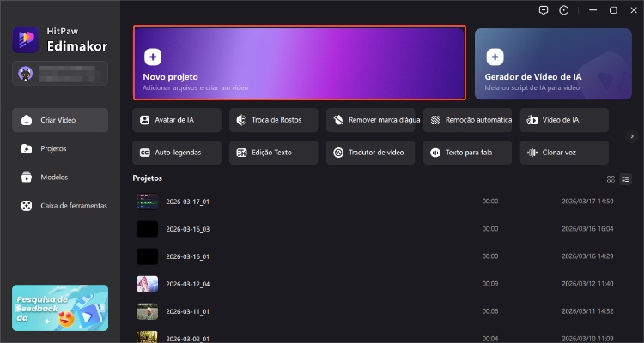This screenshot has width=644, height=343.
Task: Launch the Troca de Rostos tool
Action: tap(274, 120)
